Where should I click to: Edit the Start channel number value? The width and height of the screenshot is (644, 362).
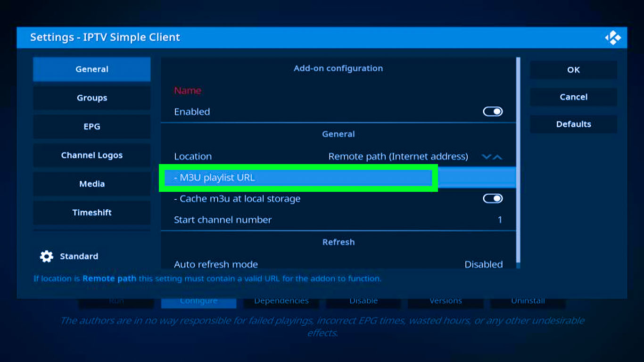[339, 220]
